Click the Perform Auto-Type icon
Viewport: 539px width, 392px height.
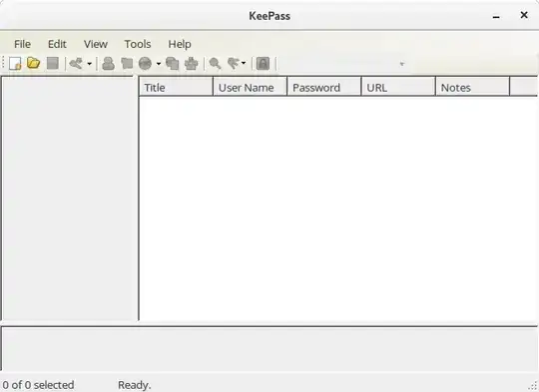point(191,64)
